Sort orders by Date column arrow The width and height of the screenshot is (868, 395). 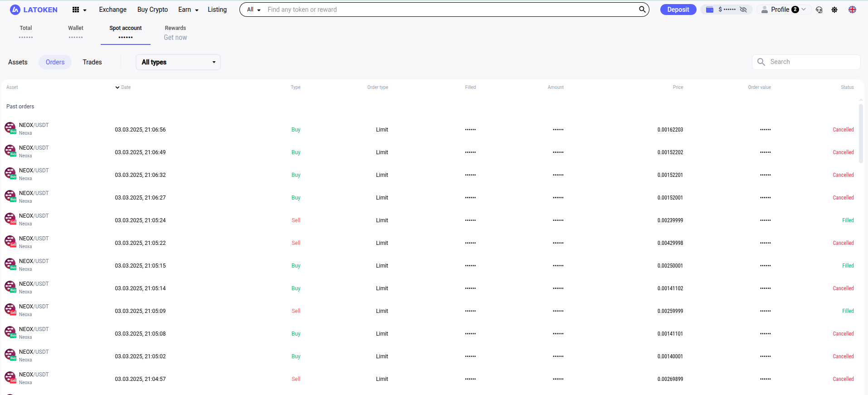[x=117, y=88]
